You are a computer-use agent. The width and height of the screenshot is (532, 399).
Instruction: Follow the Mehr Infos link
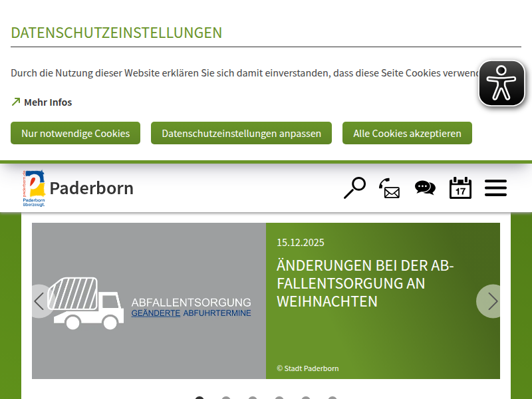48,102
